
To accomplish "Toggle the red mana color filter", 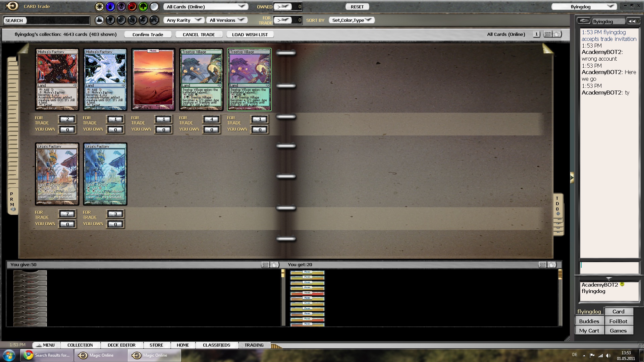I will 132,6.
